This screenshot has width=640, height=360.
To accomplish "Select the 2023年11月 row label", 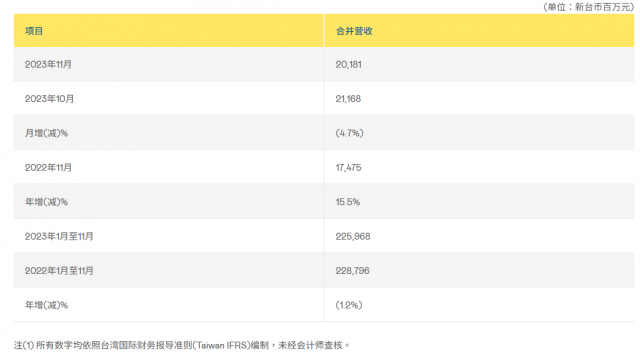I will point(48,64).
